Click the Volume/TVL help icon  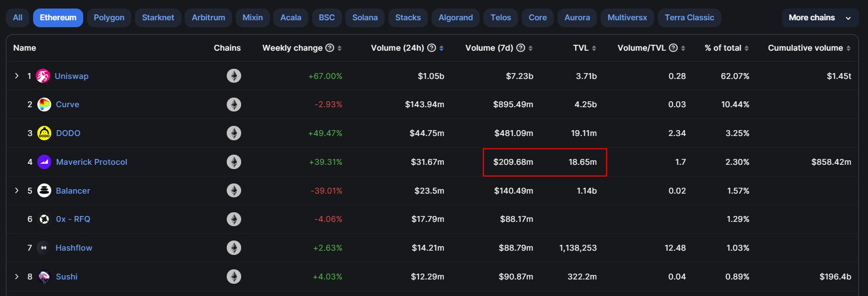point(673,48)
